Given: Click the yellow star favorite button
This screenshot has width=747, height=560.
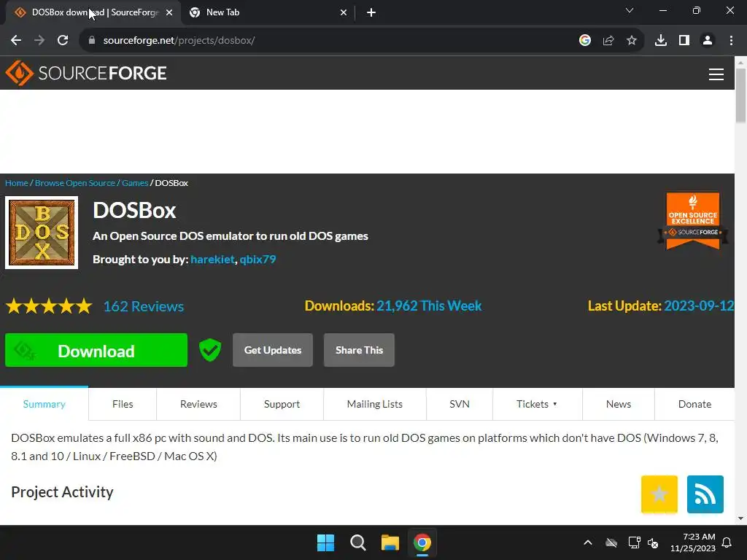Looking at the screenshot, I should tap(659, 494).
